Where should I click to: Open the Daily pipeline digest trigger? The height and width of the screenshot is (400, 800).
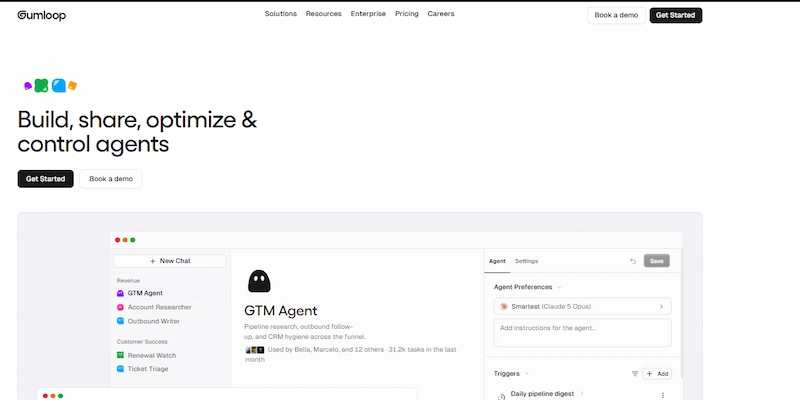point(542,394)
